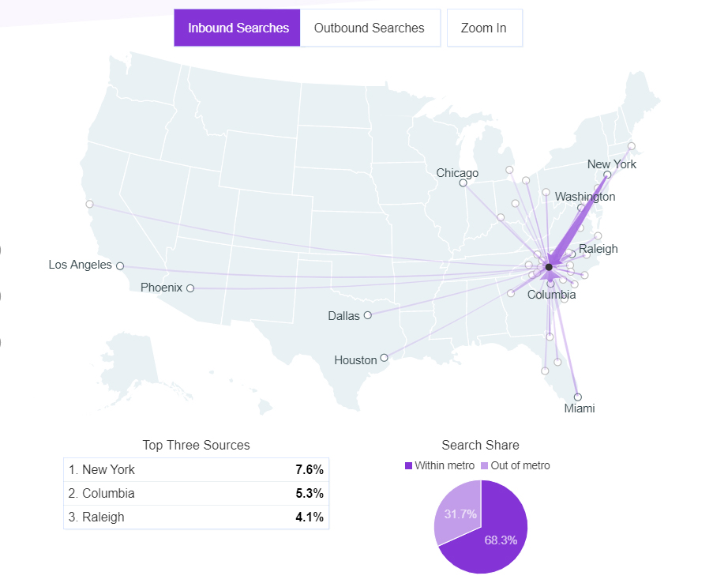Click the dark purple Within metro swatch
Viewport: 728px width, 587px height.
pyautogui.click(x=408, y=466)
